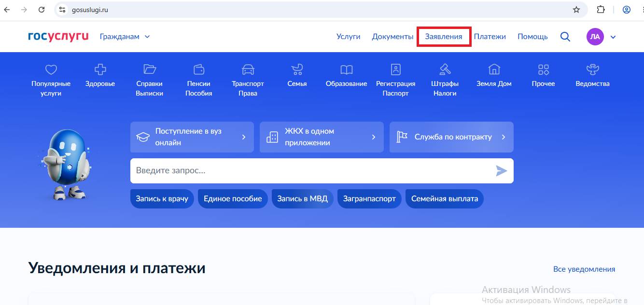Open the Ведомства eagle icon
This screenshot has height=305, width=644.
tap(592, 69)
